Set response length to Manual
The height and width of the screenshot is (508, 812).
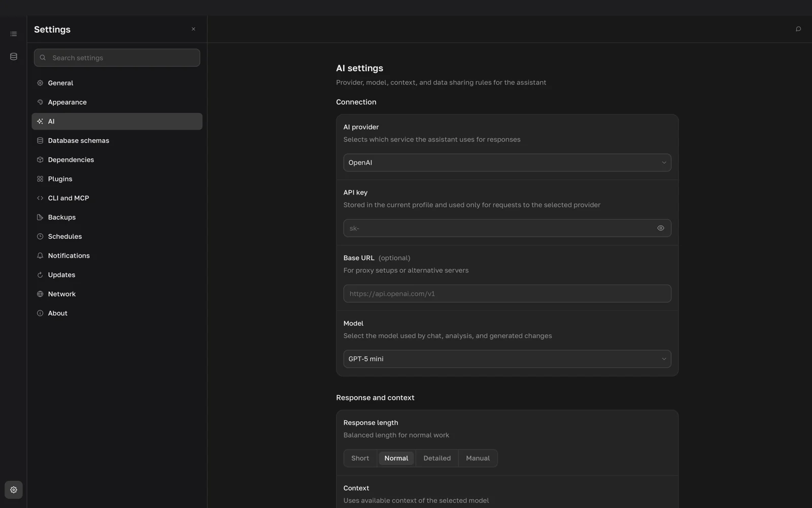tap(478, 458)
